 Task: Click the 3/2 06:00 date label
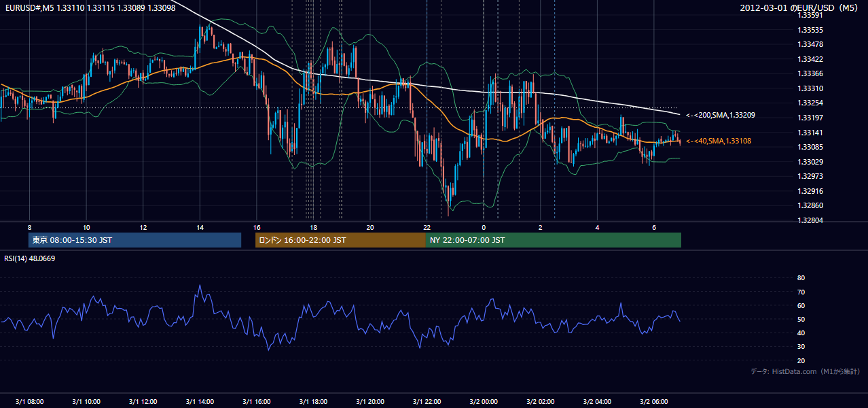(653, 401)
